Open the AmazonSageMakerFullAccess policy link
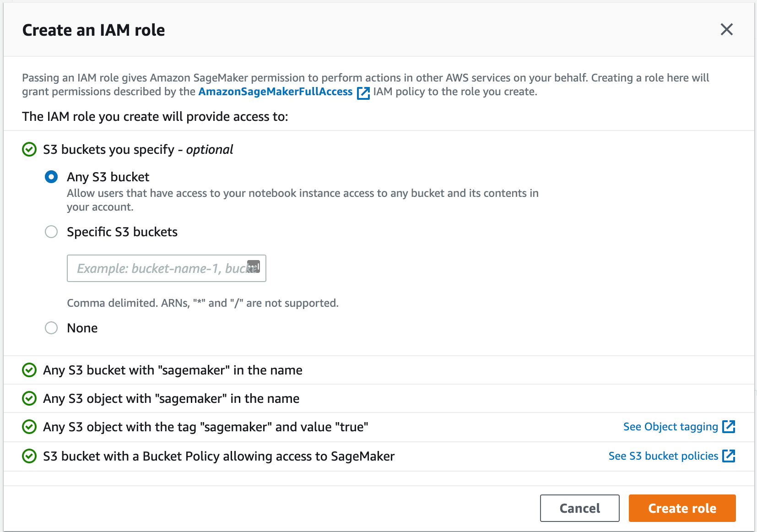Screen dimensions: 757x532 pos(275,92)
